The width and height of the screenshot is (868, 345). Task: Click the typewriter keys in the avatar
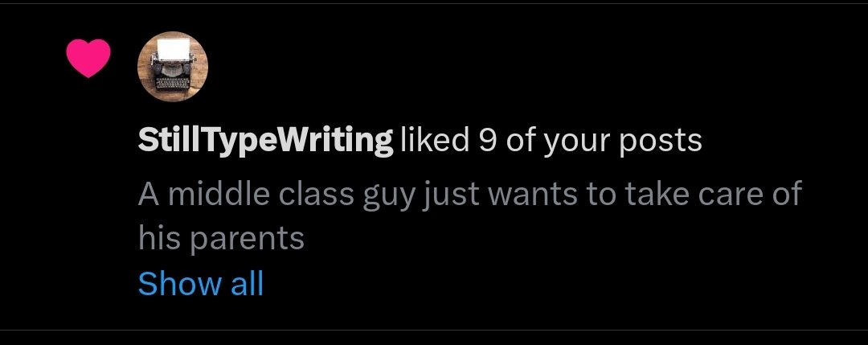(172, 83)
